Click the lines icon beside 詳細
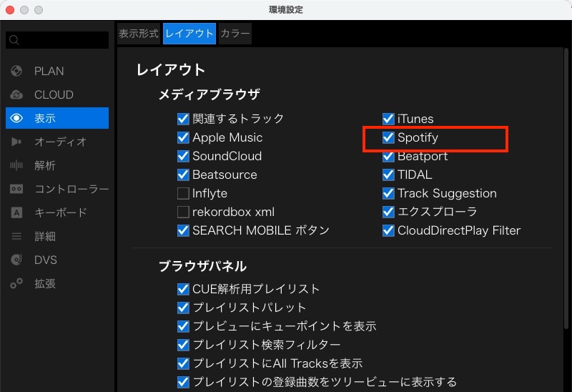Screen dimensions: 572x392 (x=16, y=236)
